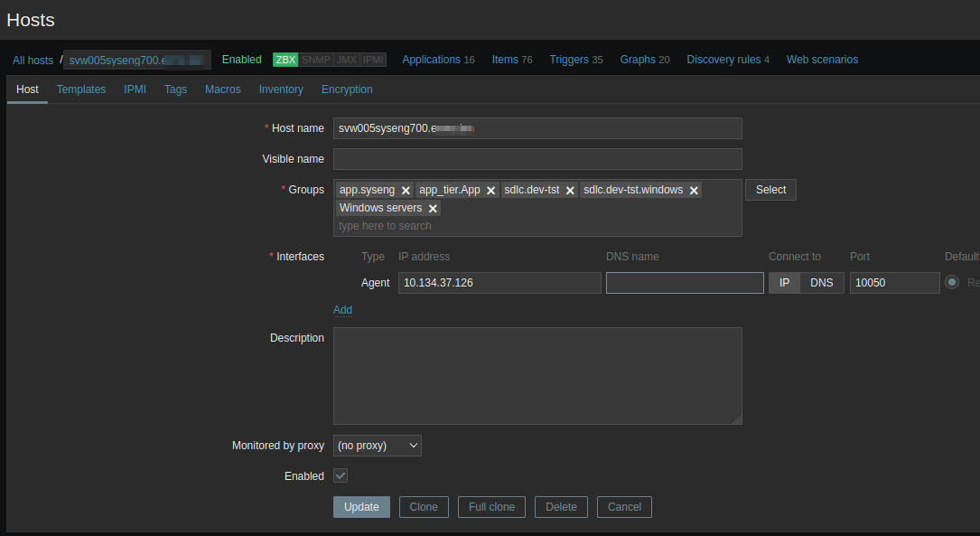Go to Triggers for this host
Image resolution: width=980 pixels, height=536 pixels.
point(569,60)
